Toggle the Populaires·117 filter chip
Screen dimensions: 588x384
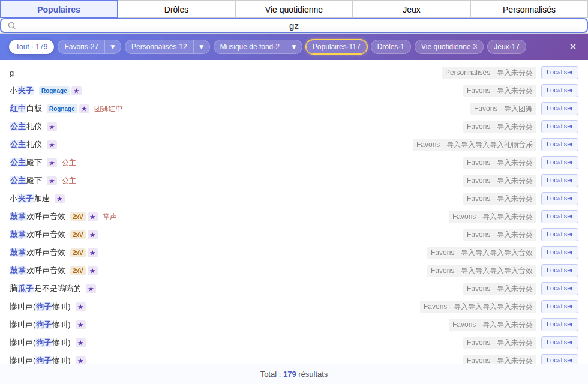337,47
